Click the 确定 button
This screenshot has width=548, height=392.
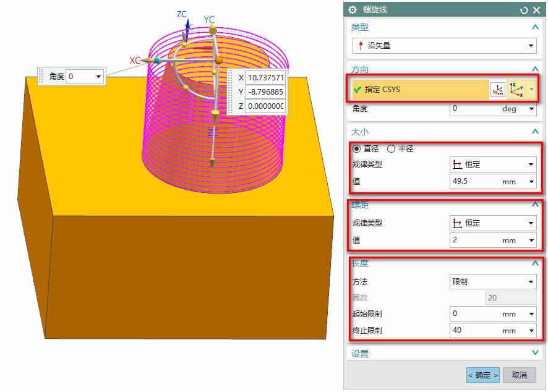482,375
